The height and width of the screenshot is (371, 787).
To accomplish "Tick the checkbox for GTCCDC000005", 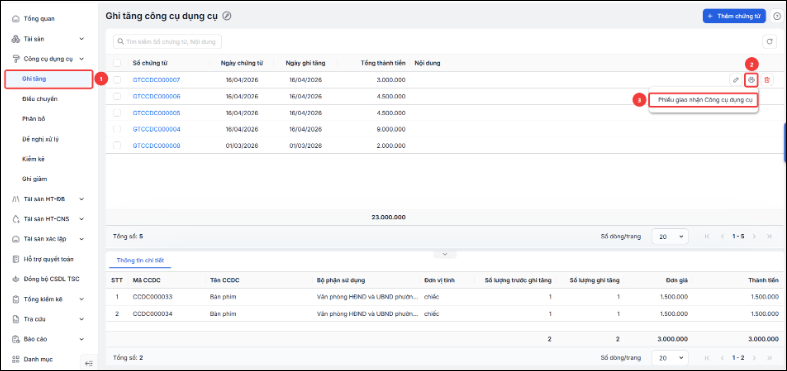I will click(x=117, y=113).
